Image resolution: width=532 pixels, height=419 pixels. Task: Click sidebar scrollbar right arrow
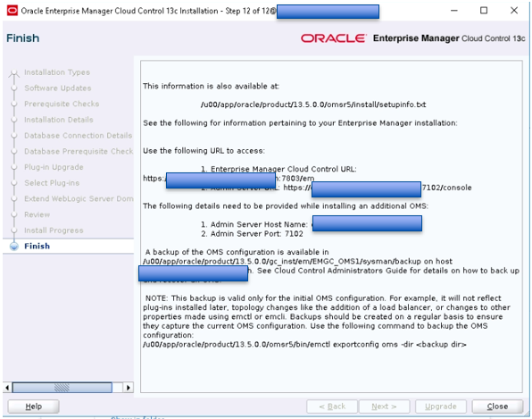tap(128, 388)
